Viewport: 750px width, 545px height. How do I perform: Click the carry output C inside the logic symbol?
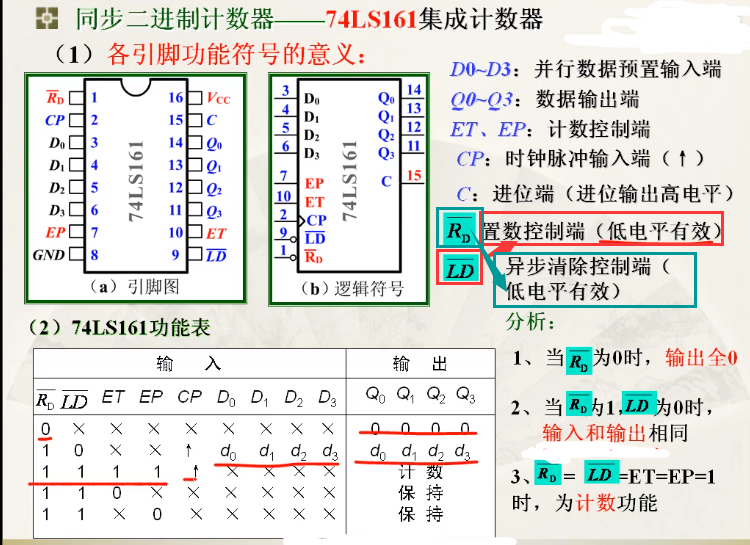386,182
